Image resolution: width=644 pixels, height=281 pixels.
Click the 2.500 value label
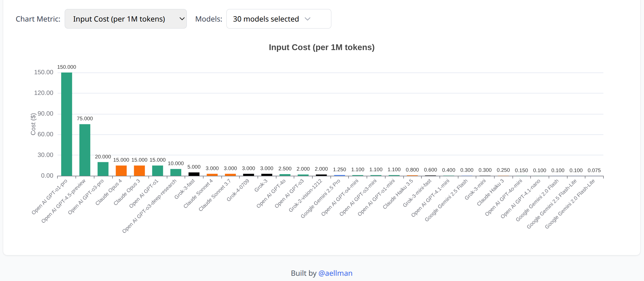coord(285,169)
